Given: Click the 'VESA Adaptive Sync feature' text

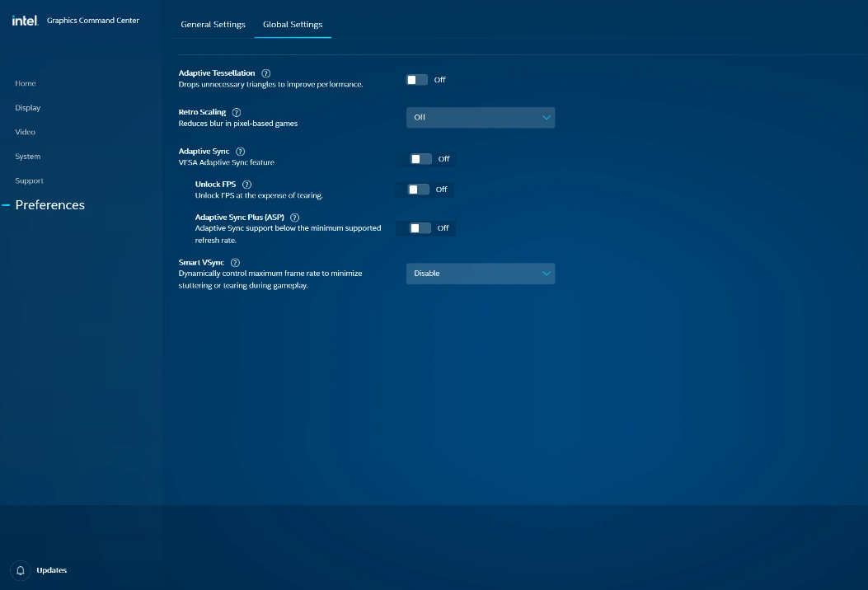Looking at the screenshot, I should (x=227, y=162).
